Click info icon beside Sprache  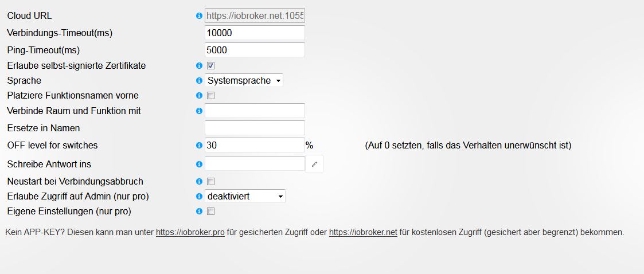click(x=199, y=81)
